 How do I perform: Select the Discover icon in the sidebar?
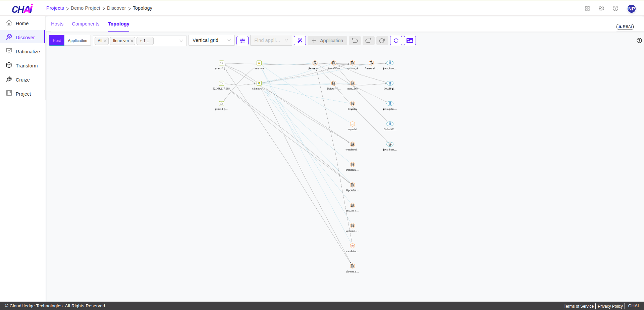[9, 37]
